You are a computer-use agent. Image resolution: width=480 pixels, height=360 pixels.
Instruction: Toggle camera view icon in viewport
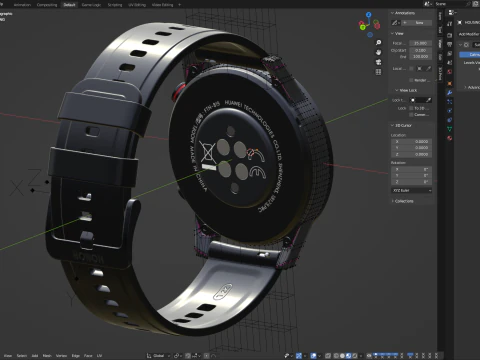pos(378,62)
